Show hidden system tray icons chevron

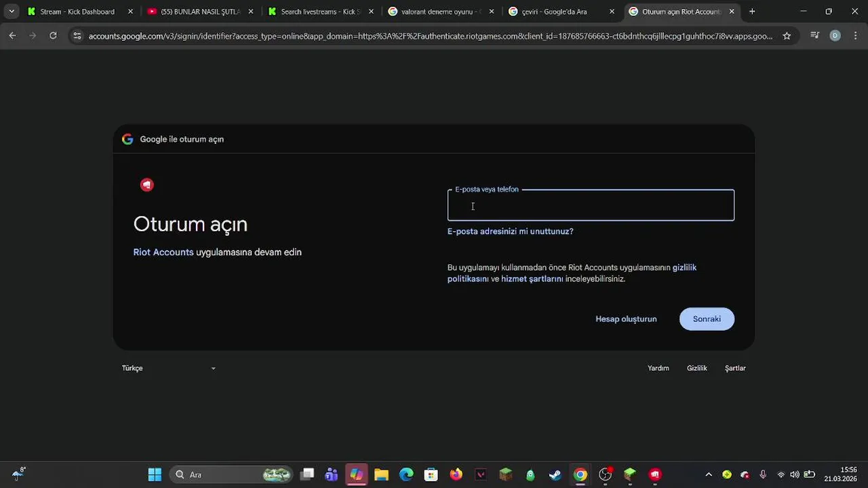pyautogui.click(x=709, y=474)
